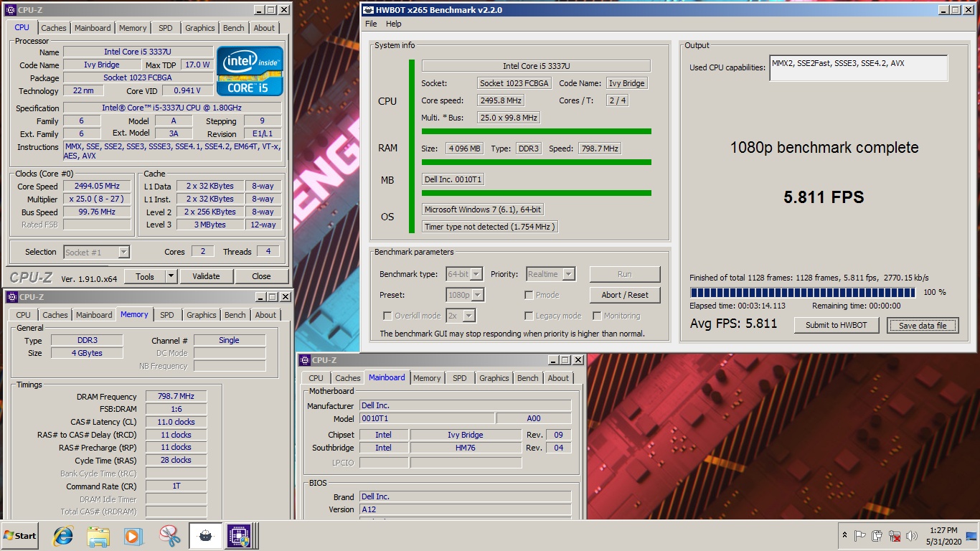The image size is (980, 551).
Task: Open Windows Explorer folder icon in taskbar
Action: 98,536
